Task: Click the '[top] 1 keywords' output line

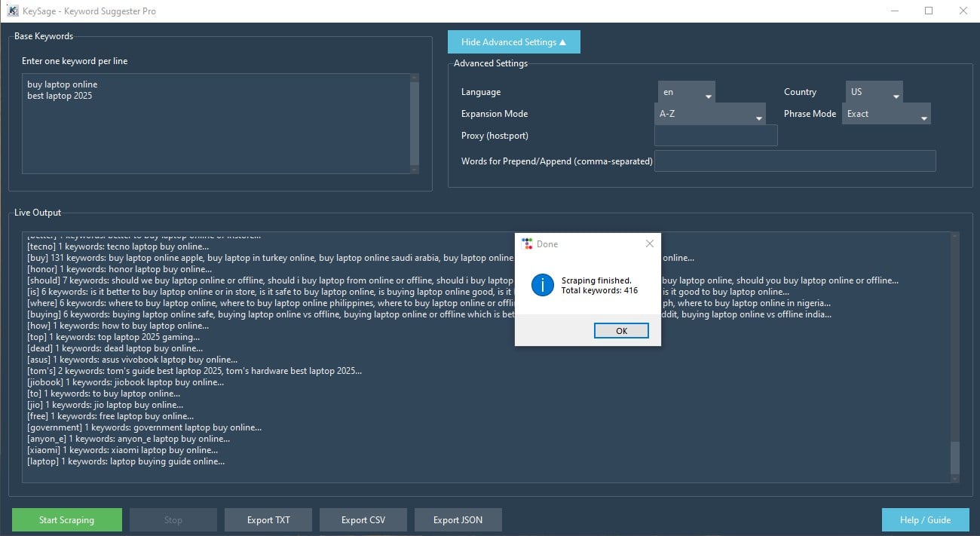Action: point(113,337)
